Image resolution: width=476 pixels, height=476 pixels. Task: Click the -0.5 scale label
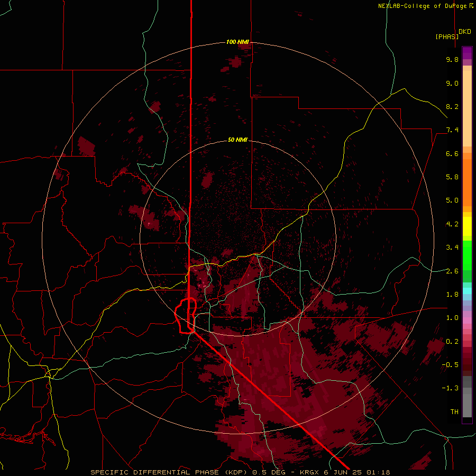(x=450, y=365)
